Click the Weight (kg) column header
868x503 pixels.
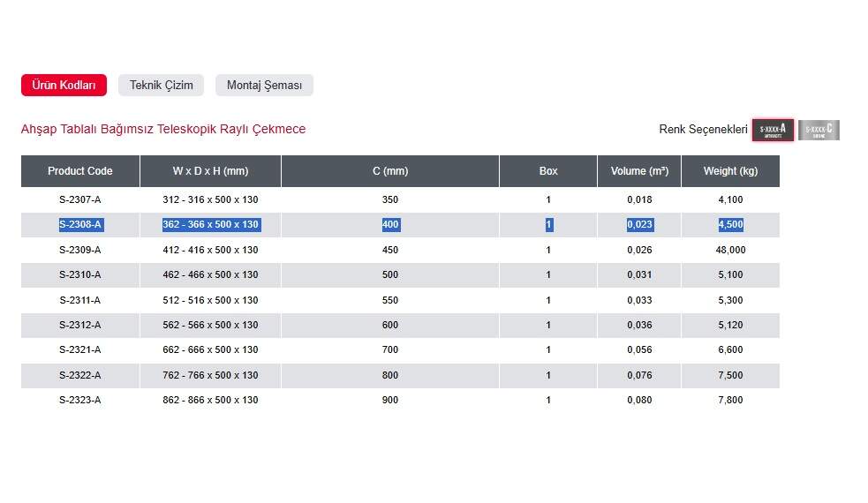[x=730, y=171]
